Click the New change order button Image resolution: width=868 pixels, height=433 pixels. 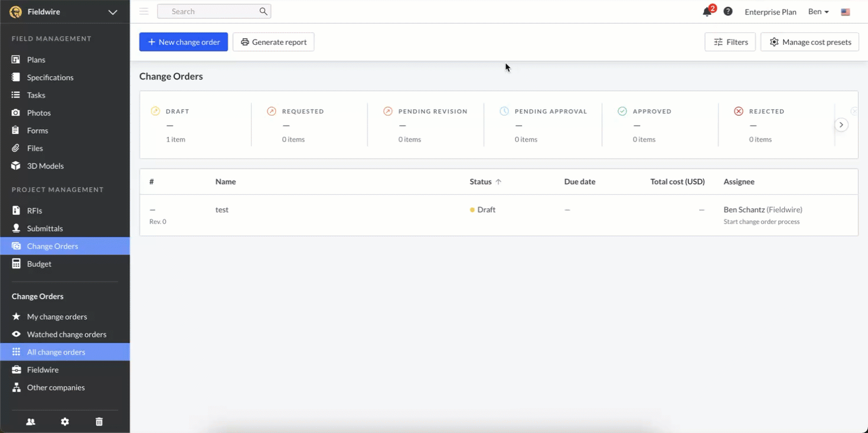tap(184, 42)
